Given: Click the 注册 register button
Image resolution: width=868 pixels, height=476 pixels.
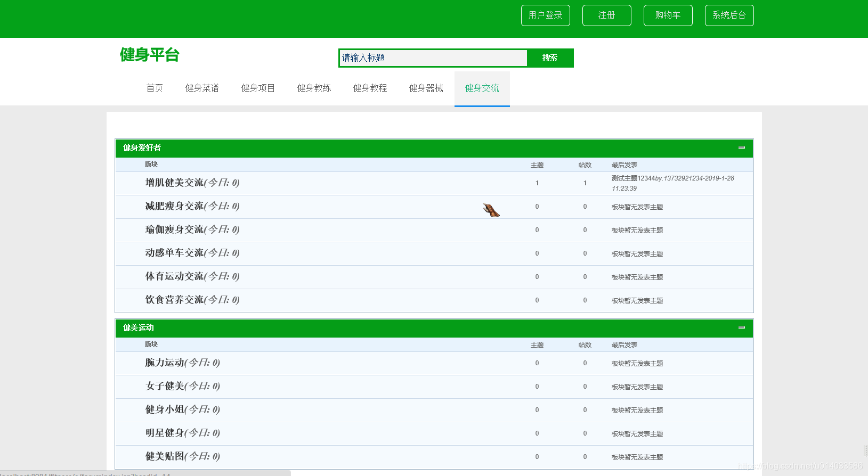Looking at the screenshot, I should click(x=607, y=15).
